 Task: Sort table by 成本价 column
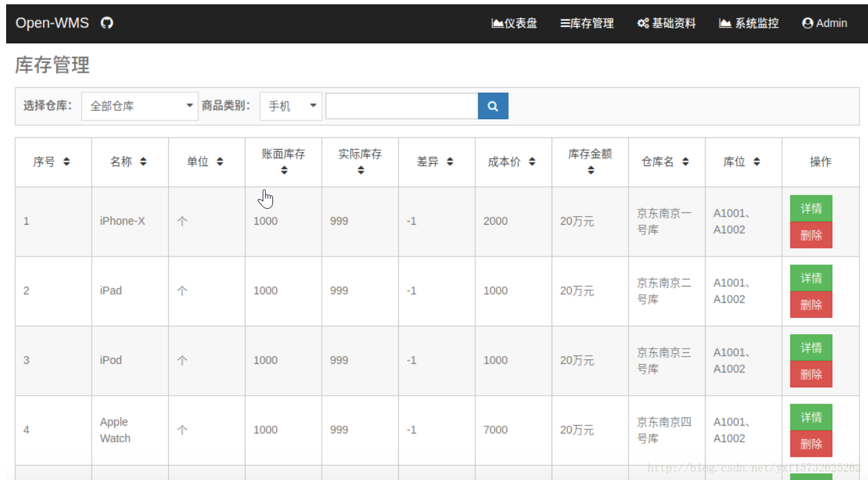pyautogui.click(x=532, y=162)
